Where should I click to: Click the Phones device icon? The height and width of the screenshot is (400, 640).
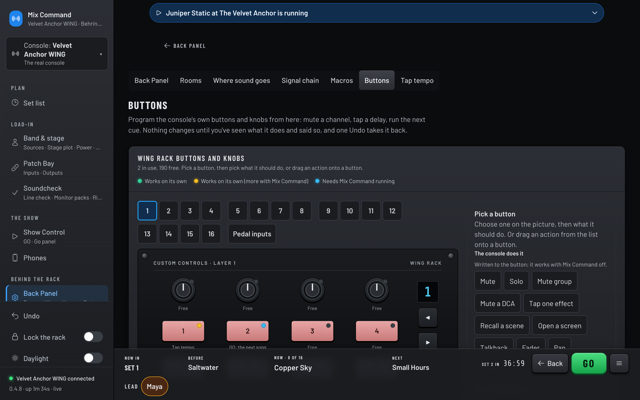tap(15, 258)
